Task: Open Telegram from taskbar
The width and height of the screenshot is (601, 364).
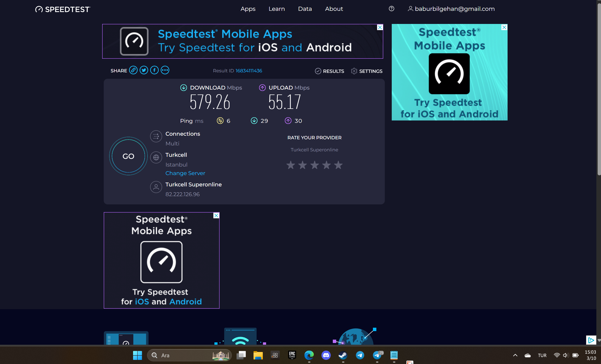Action: pos(360,355)
